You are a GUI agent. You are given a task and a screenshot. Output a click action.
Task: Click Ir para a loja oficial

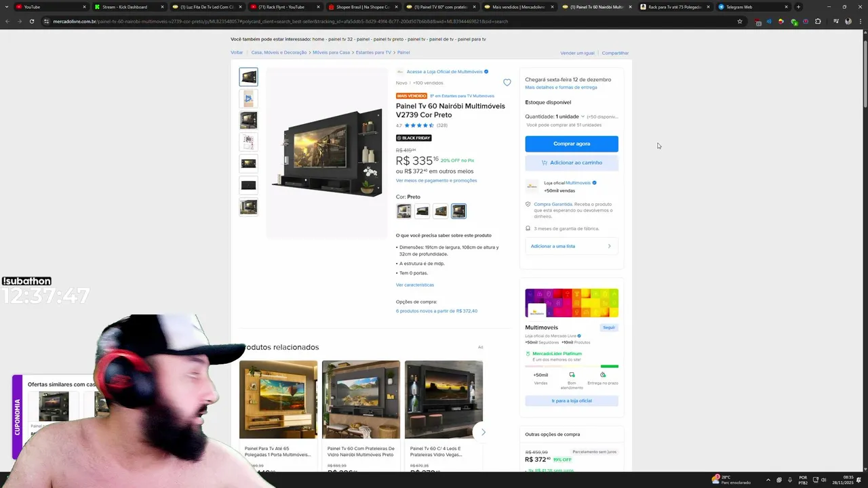[x=572, y=401]
